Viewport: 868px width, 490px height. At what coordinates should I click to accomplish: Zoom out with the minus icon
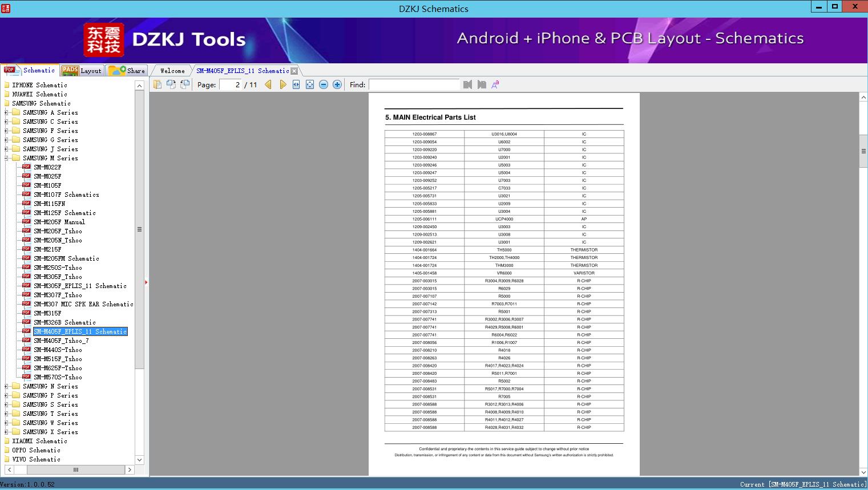pyautogui.click(x=324, y=84)
